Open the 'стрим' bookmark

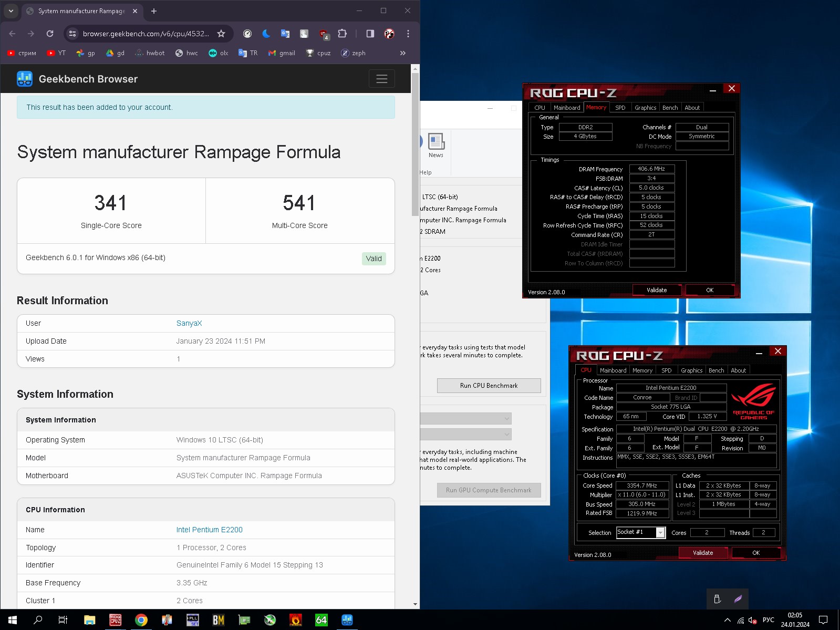[x=22, y=53]
